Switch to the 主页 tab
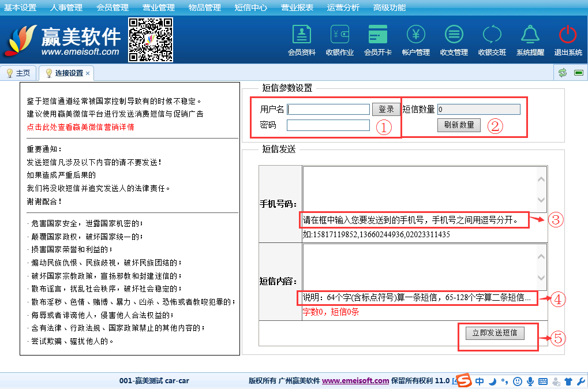 [x=18, y=73]
